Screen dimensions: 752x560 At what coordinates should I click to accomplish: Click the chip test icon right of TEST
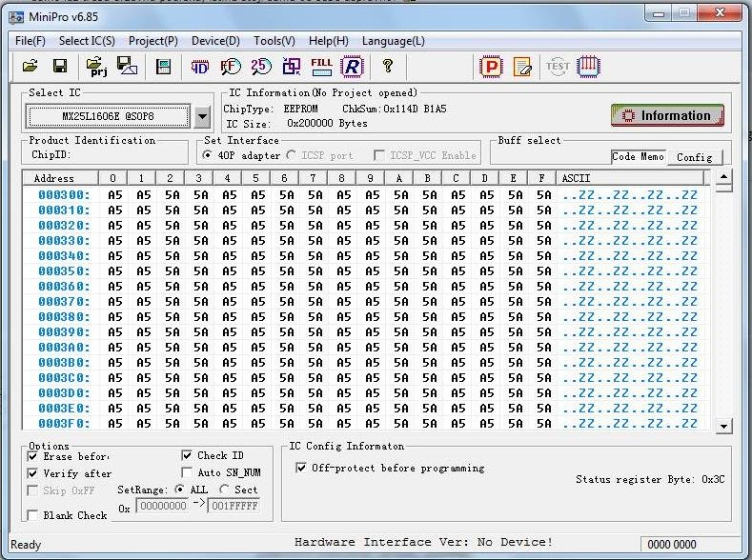[x=589, y=66]
